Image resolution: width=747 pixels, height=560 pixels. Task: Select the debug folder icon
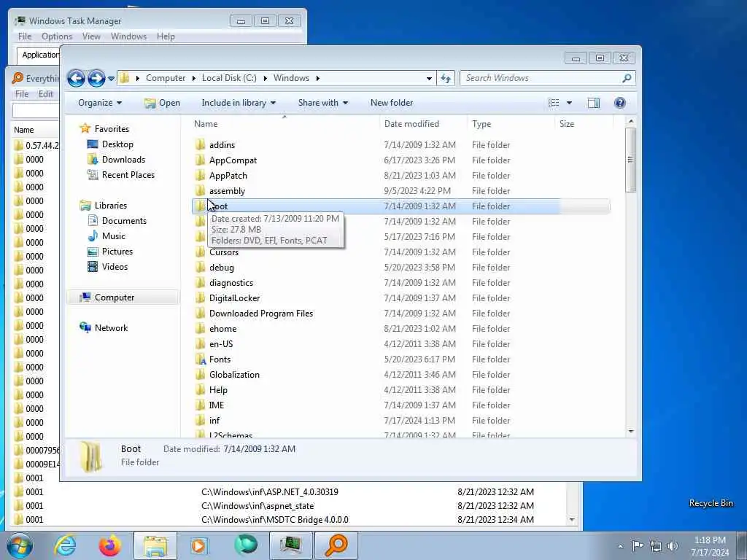coord(201,267)
